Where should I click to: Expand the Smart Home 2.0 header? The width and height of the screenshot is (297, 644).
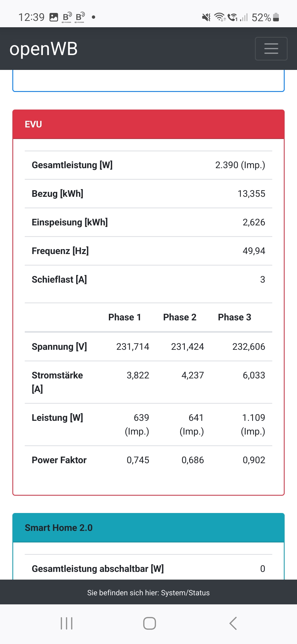point(148,528)
